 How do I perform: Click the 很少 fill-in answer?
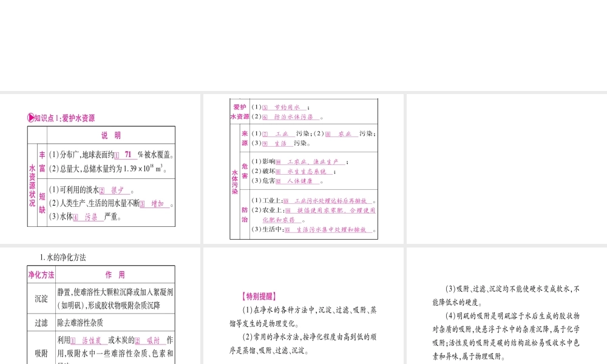click(x=117, y=190)
